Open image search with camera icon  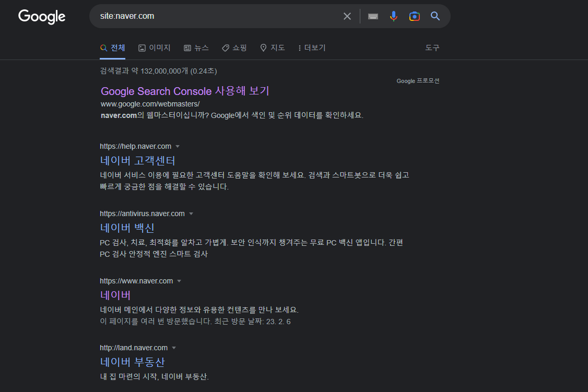(x=415, y=16)
